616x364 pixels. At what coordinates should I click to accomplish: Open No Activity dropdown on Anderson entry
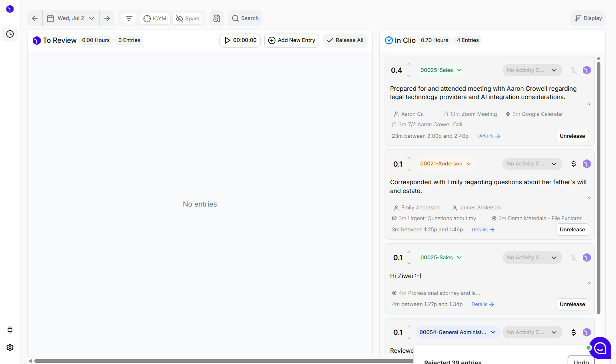click(x=532, y=164)
